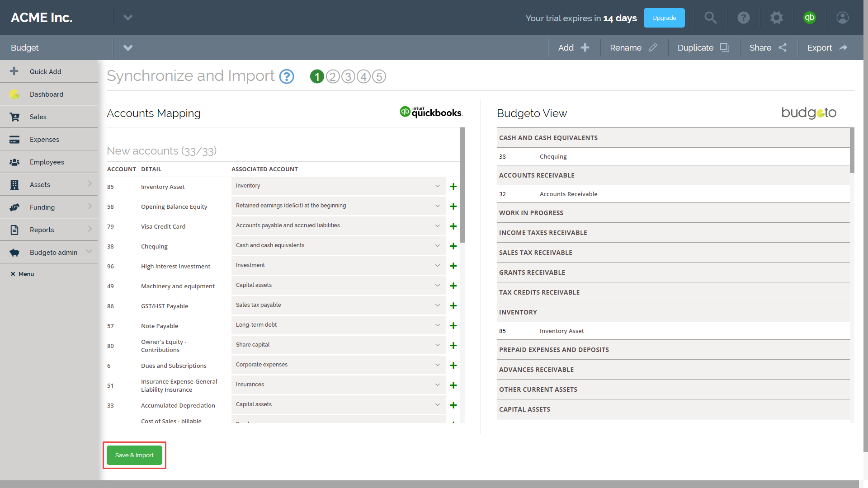Open the Sales section in the sidebar

pyautogui.click(x=38, y=117)
